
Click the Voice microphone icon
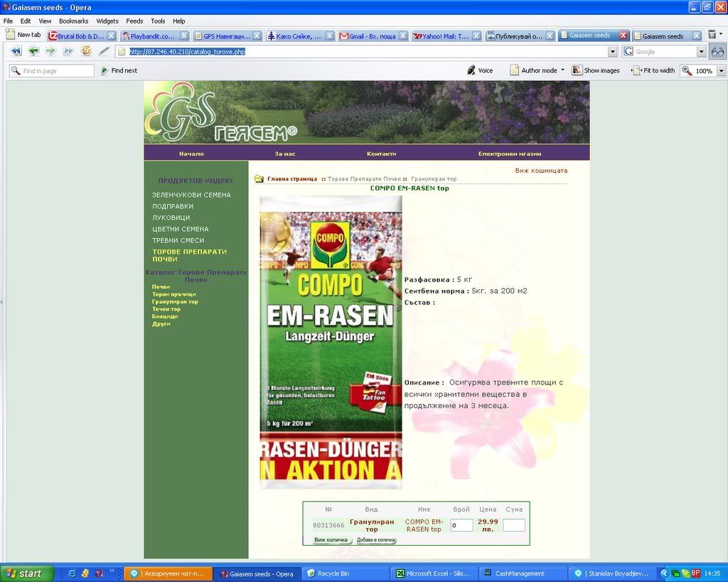(471, 70)
